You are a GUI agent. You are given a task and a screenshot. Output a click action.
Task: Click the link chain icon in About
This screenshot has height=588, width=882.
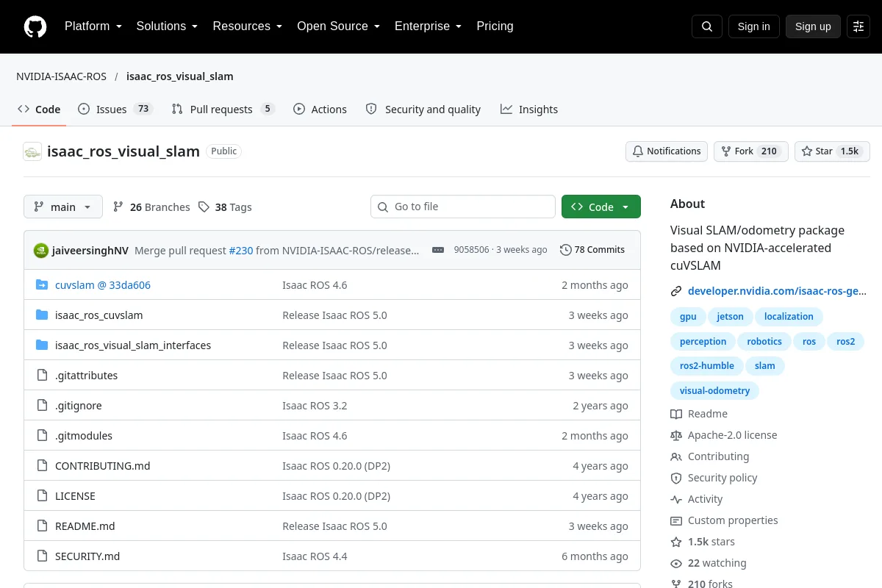[x=676, y=291]
